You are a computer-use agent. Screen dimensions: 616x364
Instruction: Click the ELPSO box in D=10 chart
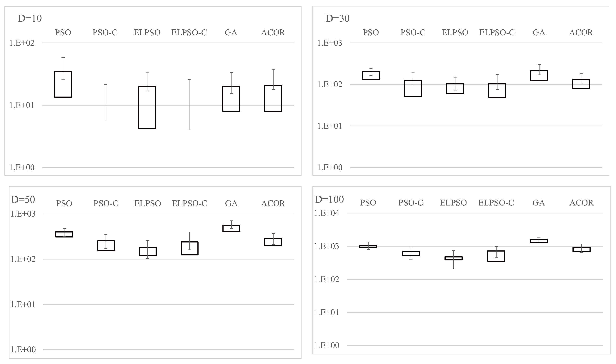(147, 107)
